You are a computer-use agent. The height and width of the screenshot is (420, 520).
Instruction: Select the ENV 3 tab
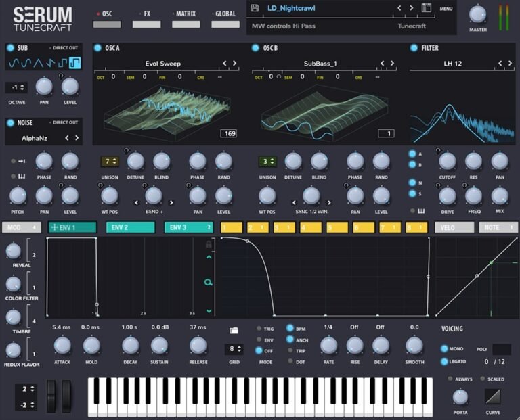(189, 227)
